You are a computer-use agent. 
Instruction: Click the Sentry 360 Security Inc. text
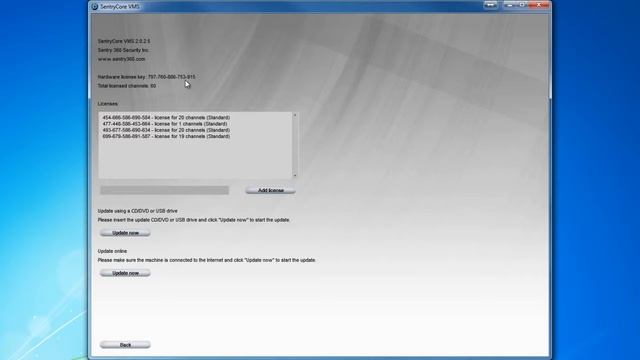(123, 50)
